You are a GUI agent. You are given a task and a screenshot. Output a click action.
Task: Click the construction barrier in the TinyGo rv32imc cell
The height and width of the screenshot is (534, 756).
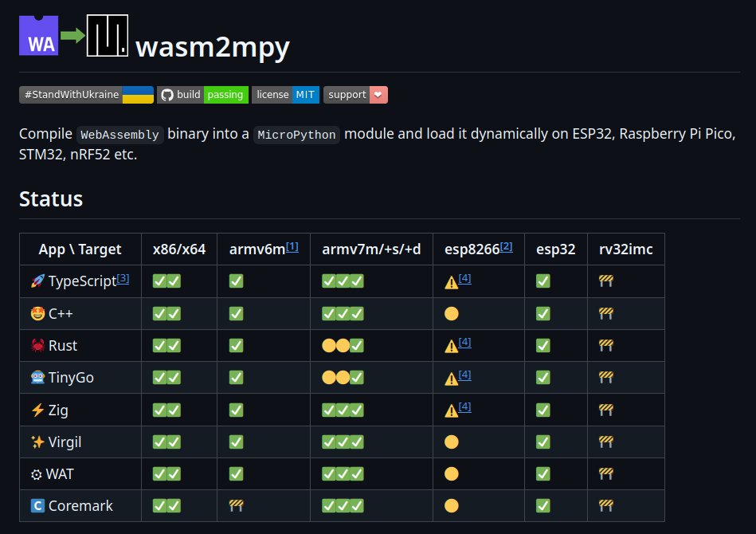[x=606, y=377]
